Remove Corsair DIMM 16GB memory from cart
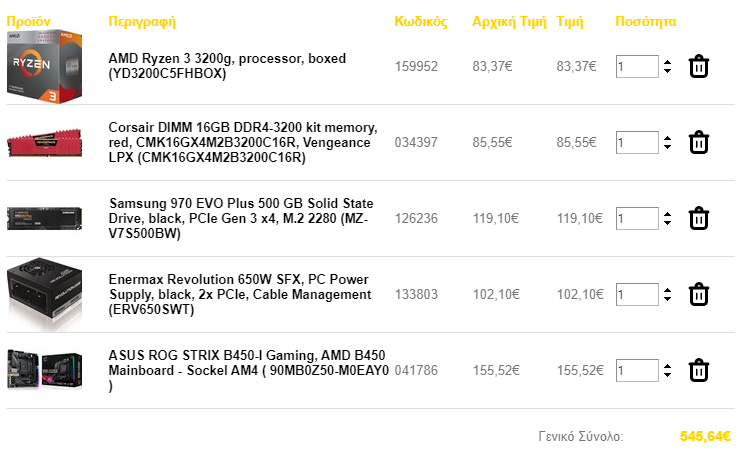The width and height of the screenshot is (744, 467). click(698, 142)
